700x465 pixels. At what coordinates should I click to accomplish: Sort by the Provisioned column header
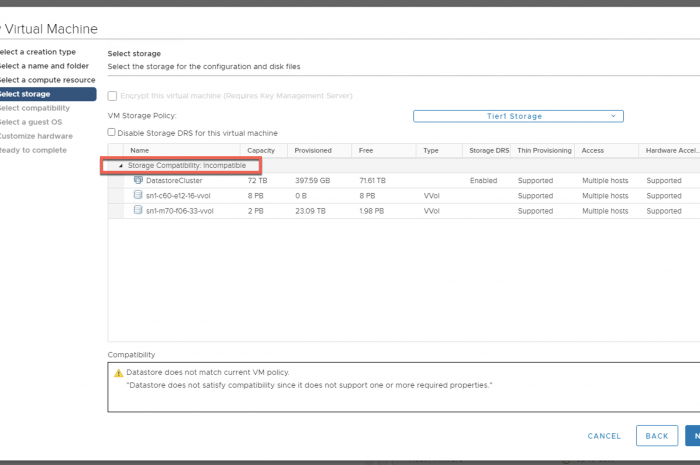pyautogui.click(x=313, y=150)
